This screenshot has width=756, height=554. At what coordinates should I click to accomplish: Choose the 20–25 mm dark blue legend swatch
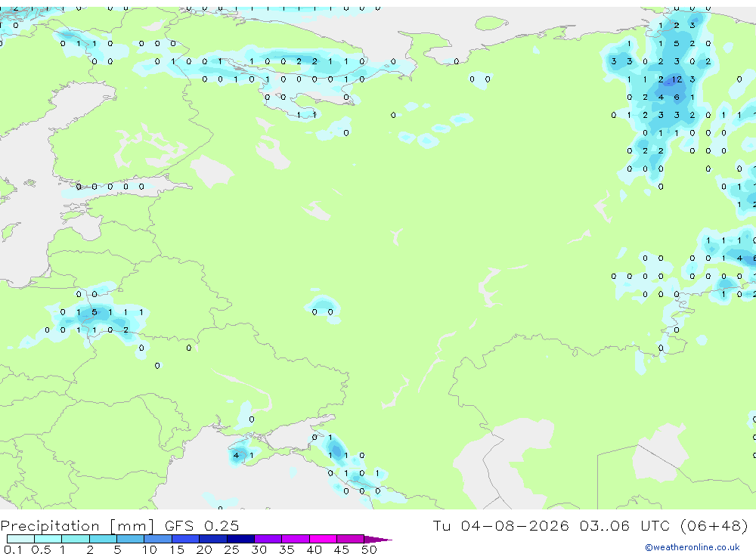pyautogui.click(x=213, y=539)
